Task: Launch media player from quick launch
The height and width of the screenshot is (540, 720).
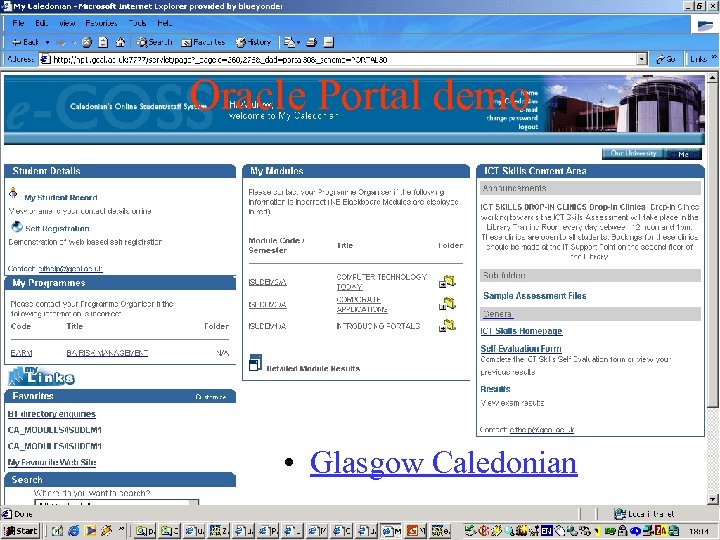Action: (x=90, y=531)
